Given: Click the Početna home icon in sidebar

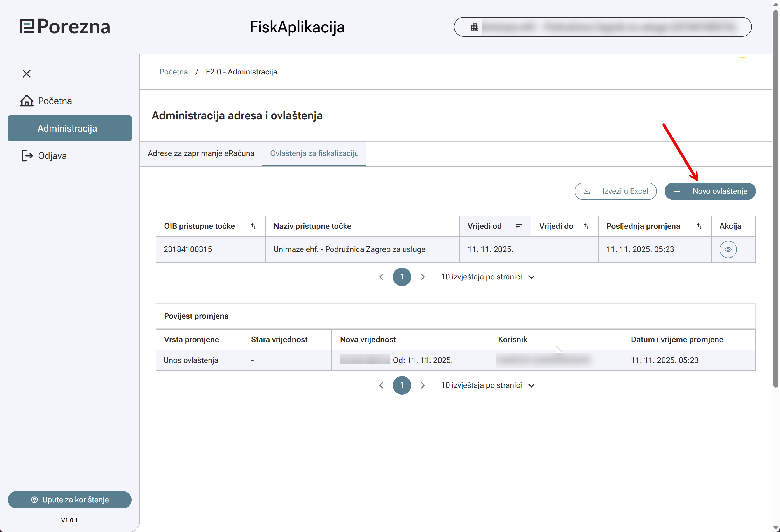Looking at the screenshot, I should click(x=27, y=101).
